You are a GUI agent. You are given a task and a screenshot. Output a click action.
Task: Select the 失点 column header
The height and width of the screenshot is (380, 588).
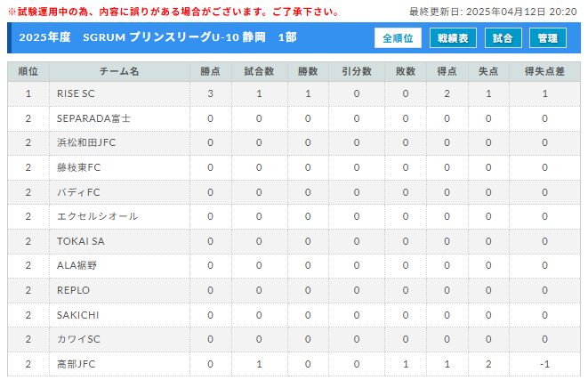(488, 72)
